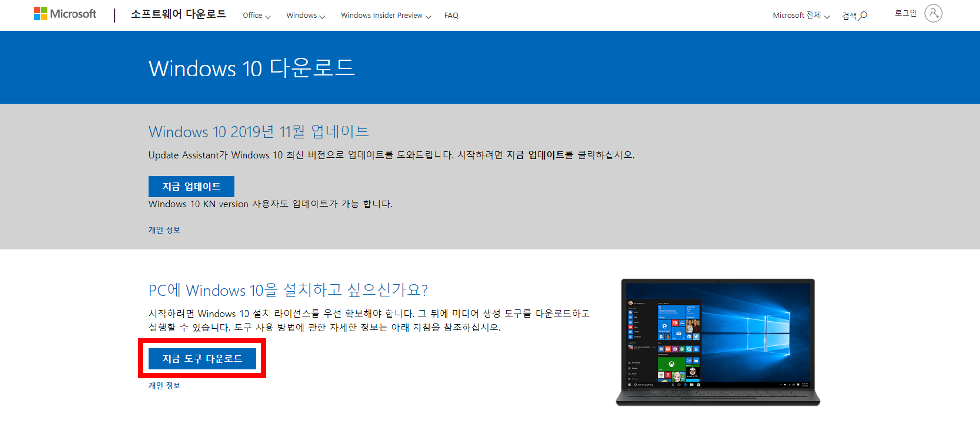Click the KN version 사용자도 업데이트 note
Viewport: 980px width, 429px height.
tap(270, 204)
